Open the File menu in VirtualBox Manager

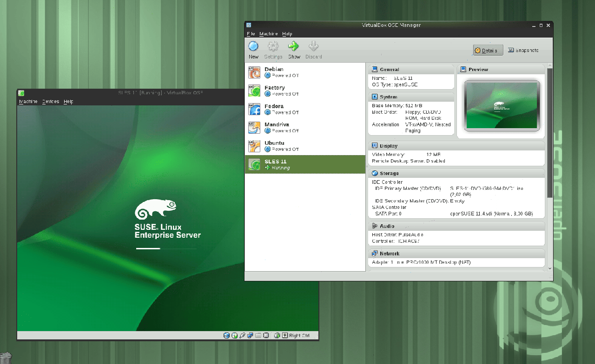coord(251,34)
